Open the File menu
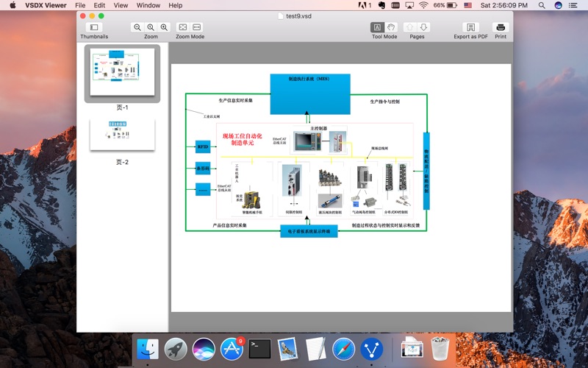588x368 pixels. point(80,5)
